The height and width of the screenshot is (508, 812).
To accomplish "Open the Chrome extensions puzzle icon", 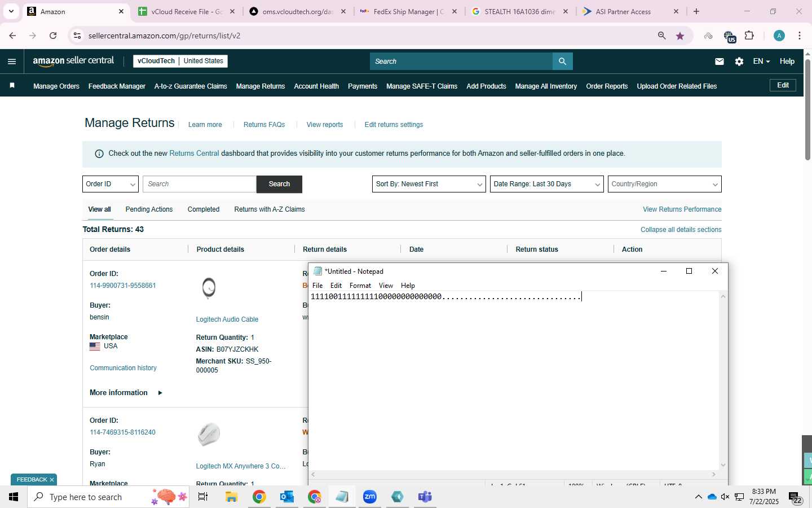I will (x=749, y=36).
